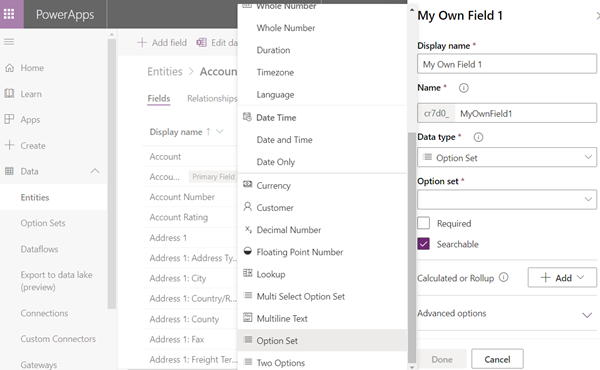The image size is (600, 370).
Task: Click the Multiline Text icon
Action: coord(248,317)
